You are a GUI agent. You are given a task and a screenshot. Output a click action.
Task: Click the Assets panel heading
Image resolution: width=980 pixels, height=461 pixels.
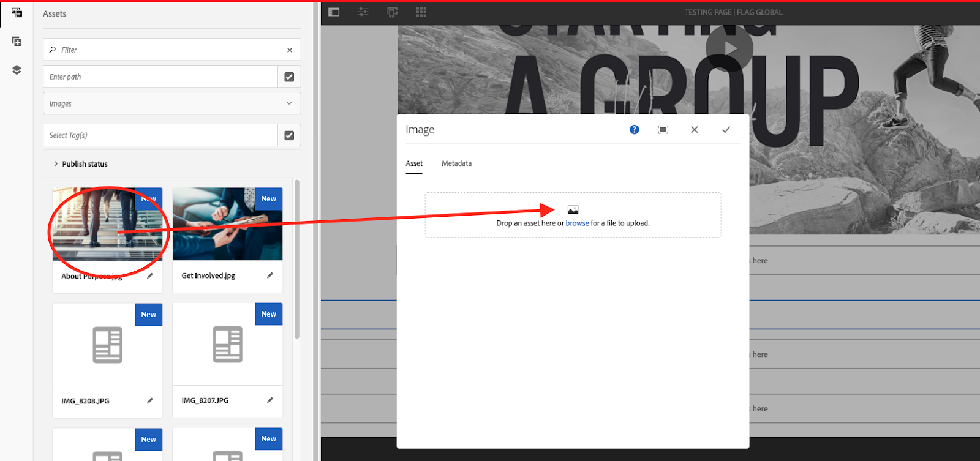(x=55, y=13)
